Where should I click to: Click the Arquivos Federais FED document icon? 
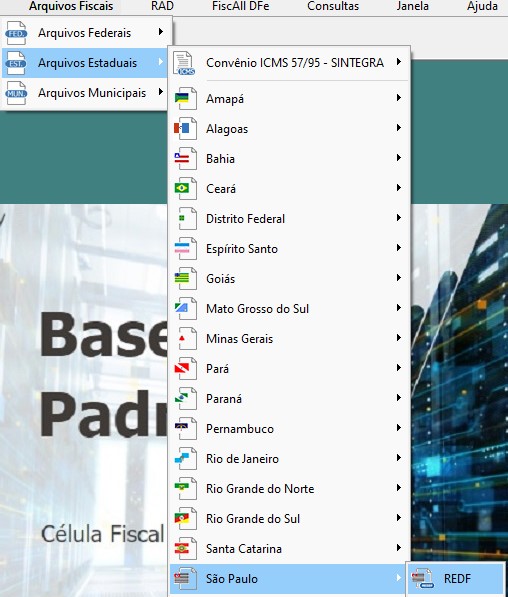coord(16,33)
